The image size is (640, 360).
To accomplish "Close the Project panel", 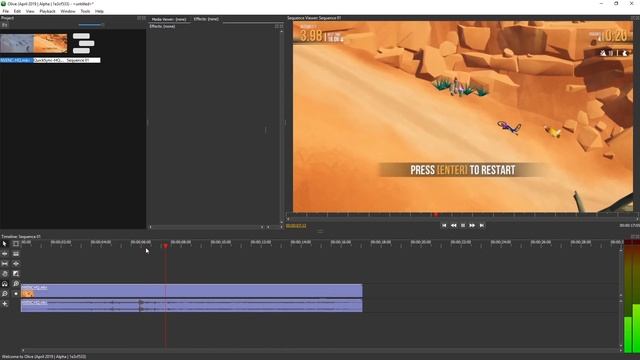I will [144, 18].
